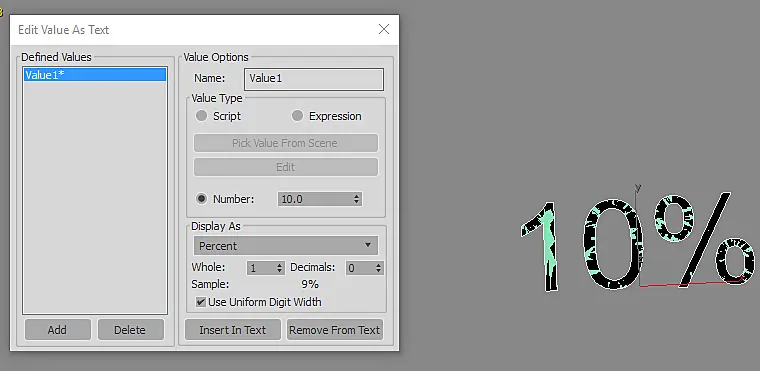Select the Expression radio button

tap(297, 116)
